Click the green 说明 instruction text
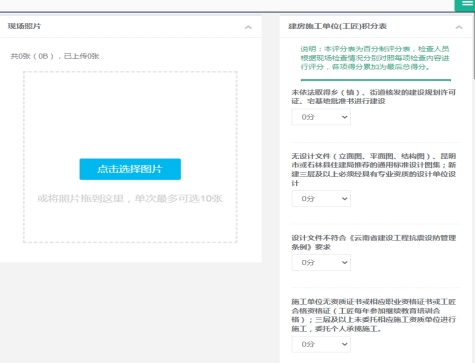The height and width of the screenshot is (363, 475). [x=375, y=58]
